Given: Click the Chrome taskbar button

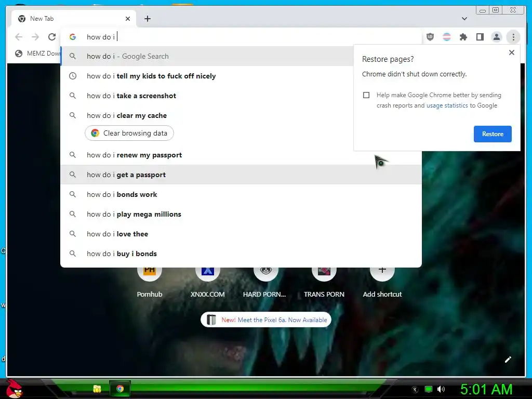Looking at the screenshot, I should (120, 389).
